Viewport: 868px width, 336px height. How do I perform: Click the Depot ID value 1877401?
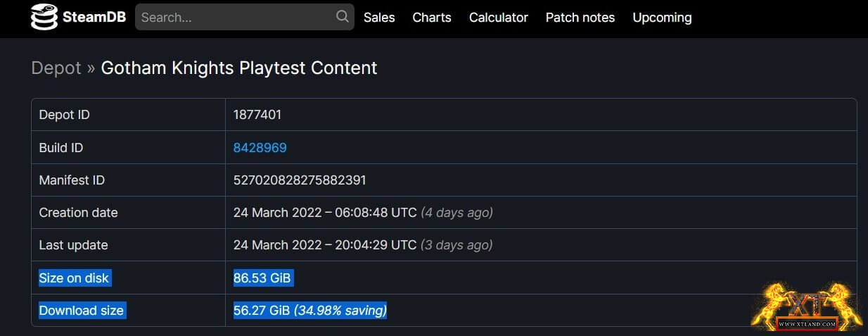257,115
